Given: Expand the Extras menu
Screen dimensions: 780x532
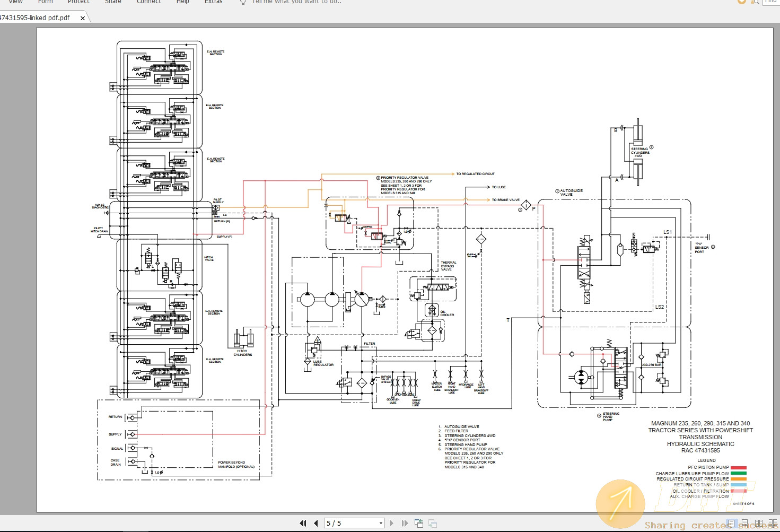Looking at the screenshot, I should click(213, 2).
